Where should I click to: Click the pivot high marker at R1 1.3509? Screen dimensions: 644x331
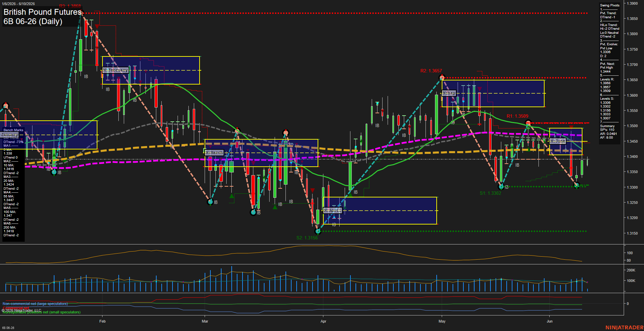(x=528, y=123)
